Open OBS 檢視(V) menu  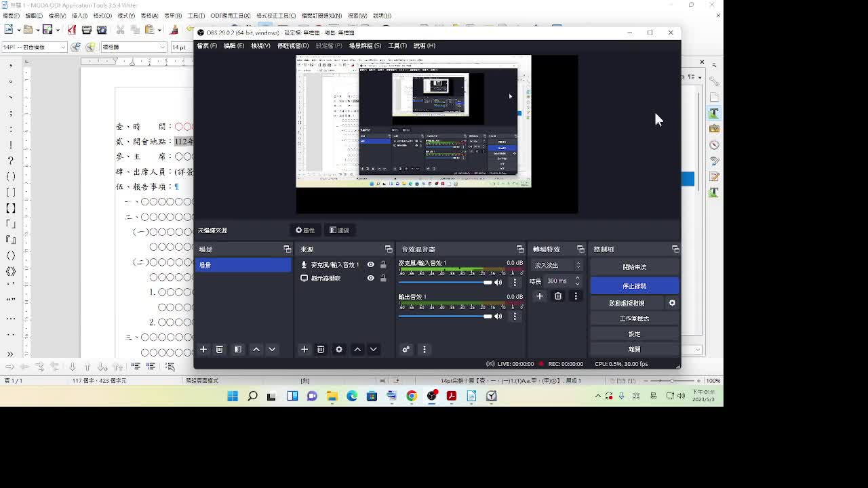[260, 45]
